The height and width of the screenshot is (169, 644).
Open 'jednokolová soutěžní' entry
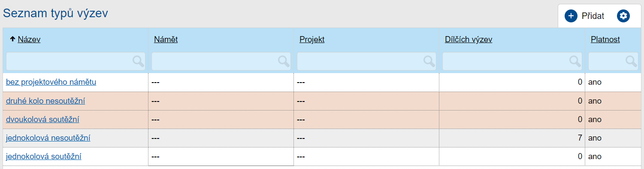[44, 157]
